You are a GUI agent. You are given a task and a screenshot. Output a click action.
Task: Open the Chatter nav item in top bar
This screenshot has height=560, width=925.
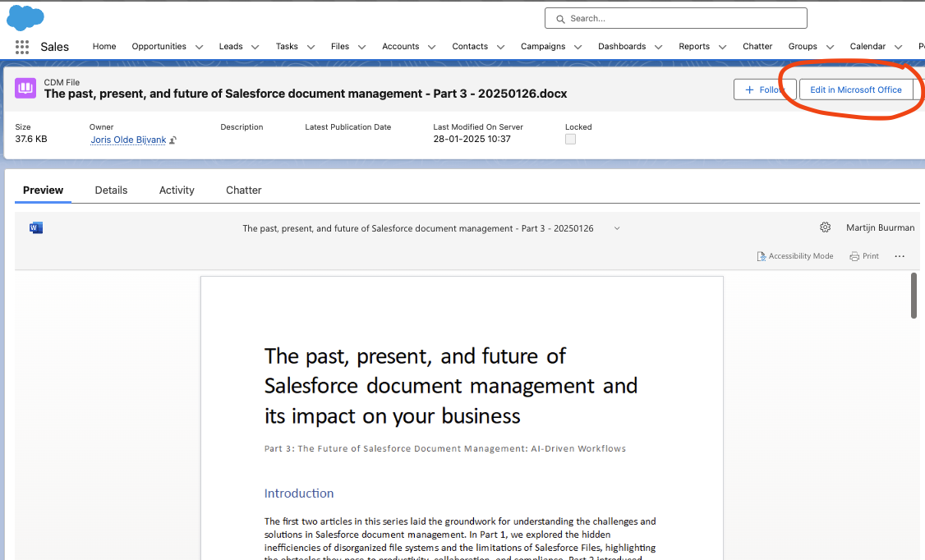[x=757, y=46]
